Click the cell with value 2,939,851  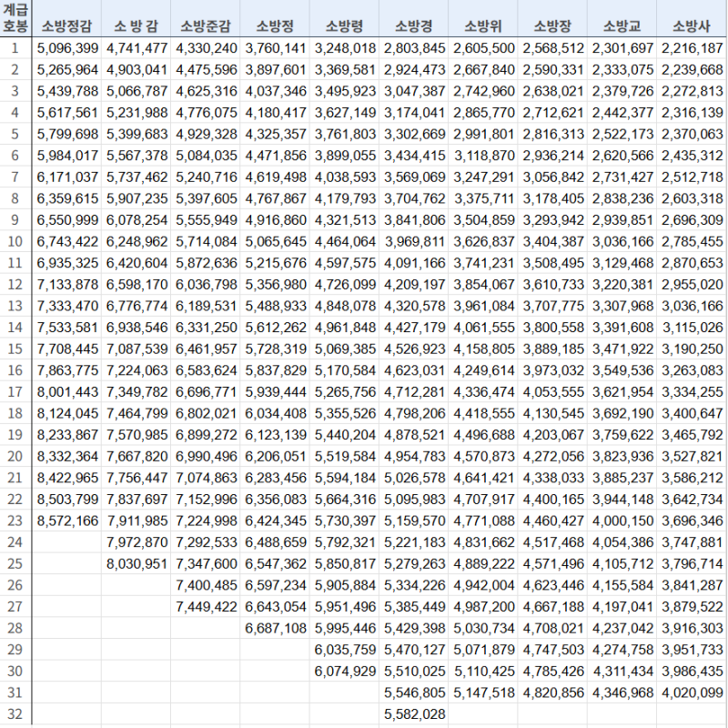tap(622, 219)
